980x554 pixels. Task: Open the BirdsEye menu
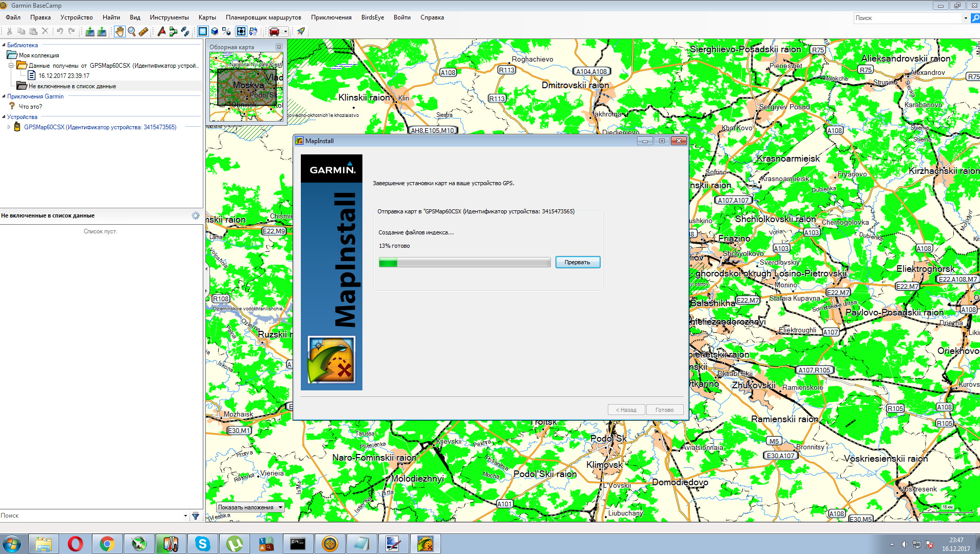(373, 17)
